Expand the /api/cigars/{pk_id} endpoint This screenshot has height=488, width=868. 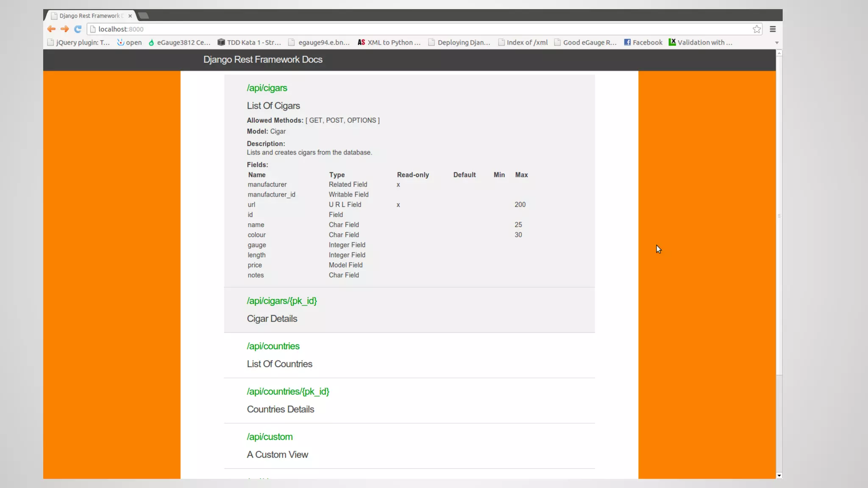pos(282,301)
